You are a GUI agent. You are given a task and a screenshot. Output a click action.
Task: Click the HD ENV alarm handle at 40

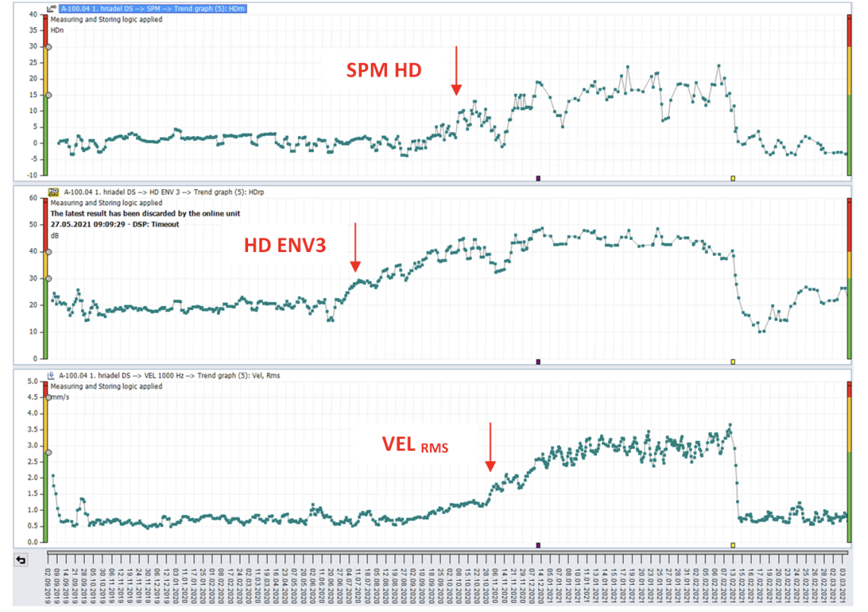point(48,251)
